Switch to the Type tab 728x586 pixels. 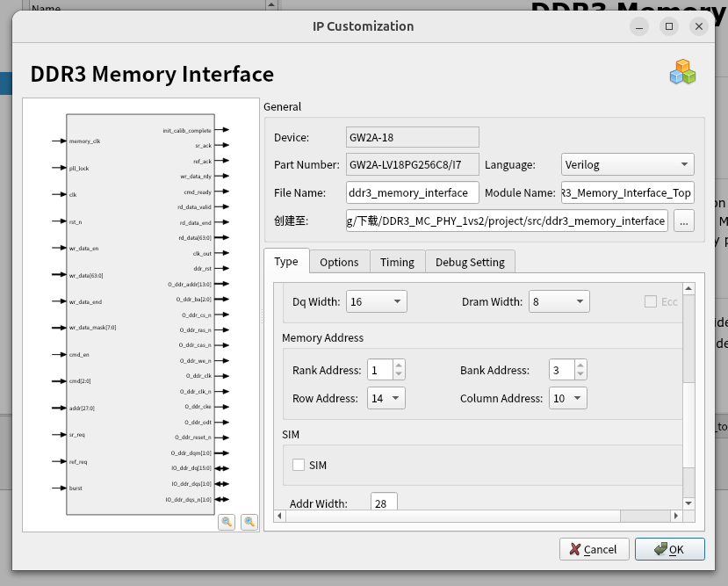tap(286, 262)
